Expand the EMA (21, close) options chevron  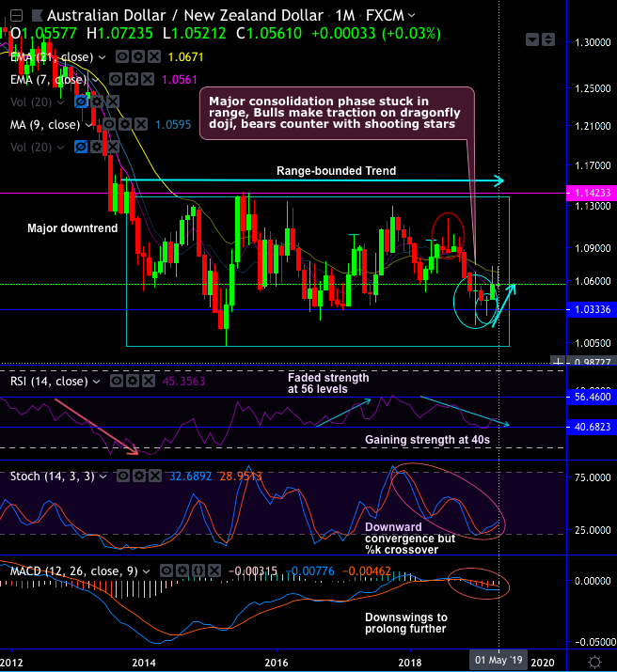coord(102,57)
